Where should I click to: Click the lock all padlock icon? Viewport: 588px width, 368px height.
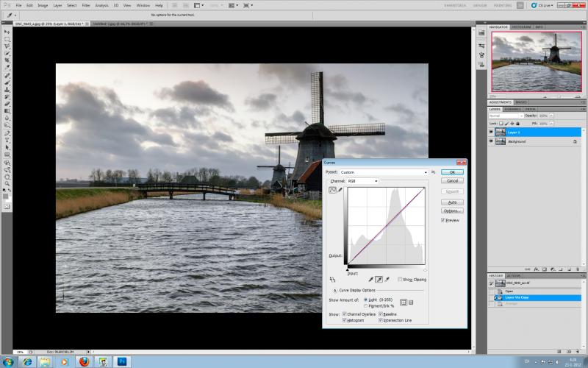coord(518,123)
